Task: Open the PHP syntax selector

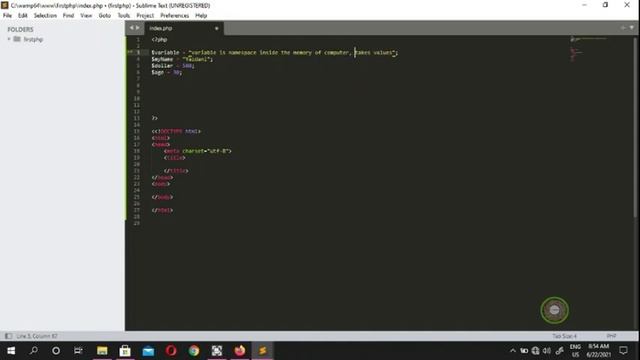Action: click(611, 336)
